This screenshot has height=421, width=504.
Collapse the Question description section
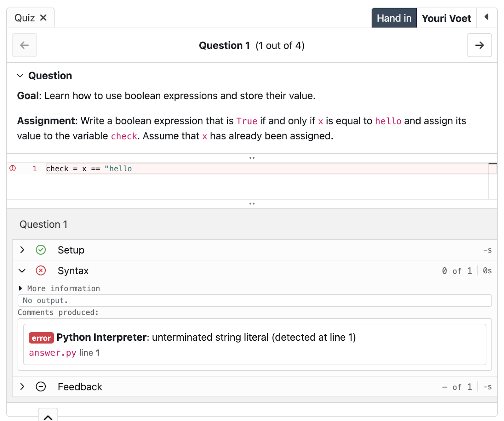pos(20,76)
